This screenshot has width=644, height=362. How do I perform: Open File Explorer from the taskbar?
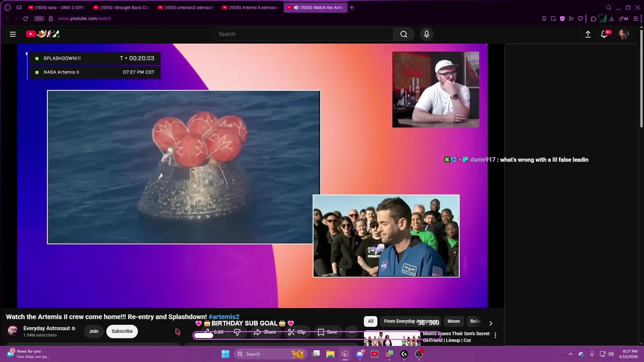[330, 354]
